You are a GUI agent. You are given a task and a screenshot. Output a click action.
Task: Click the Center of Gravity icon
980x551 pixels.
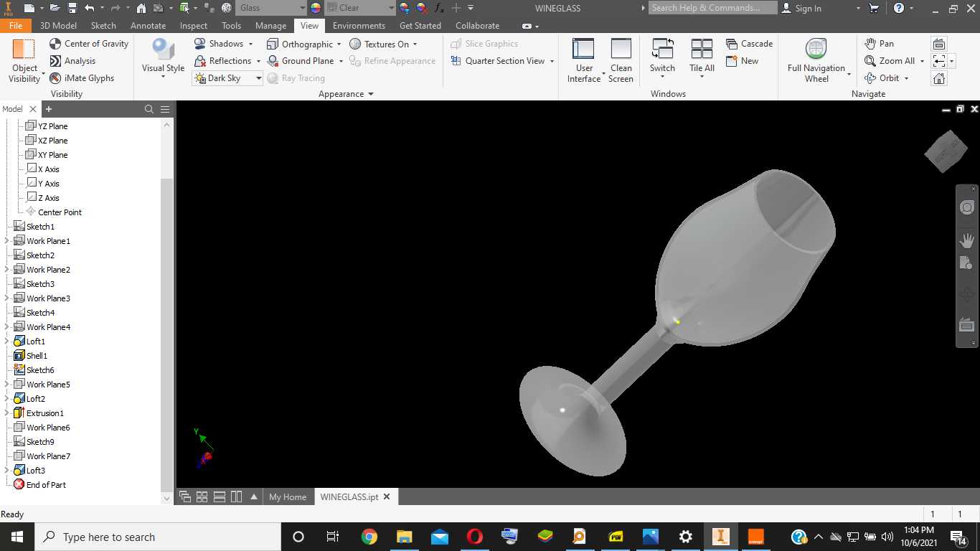pos(56,44)
